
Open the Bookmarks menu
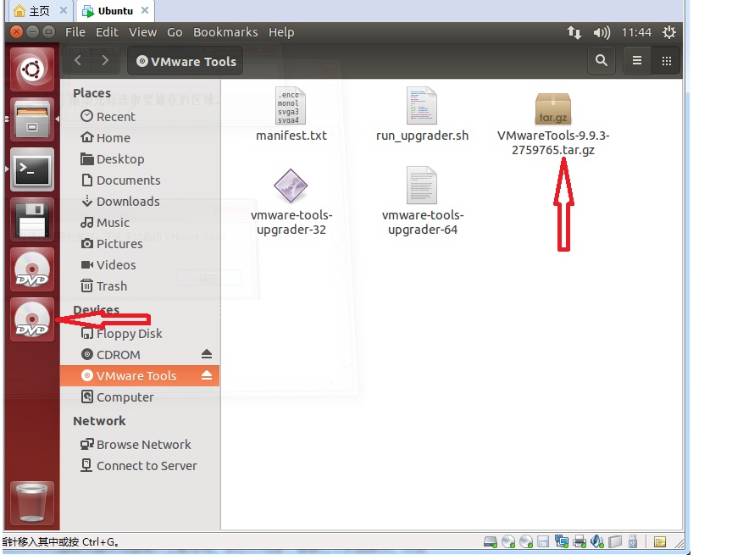coord(225,32)
